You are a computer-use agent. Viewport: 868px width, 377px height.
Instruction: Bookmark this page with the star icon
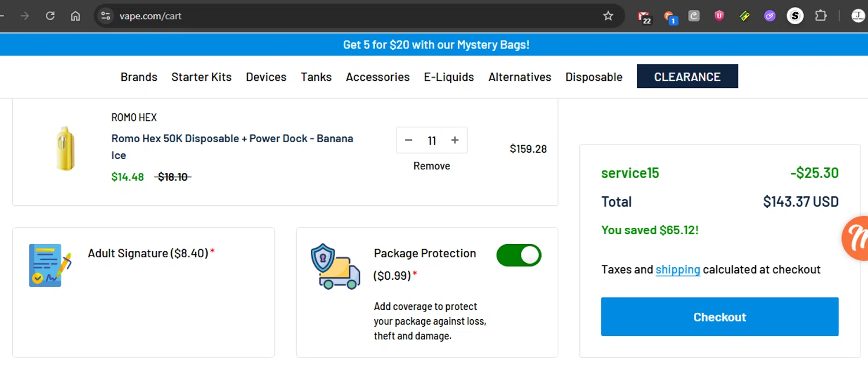[608, 16]
